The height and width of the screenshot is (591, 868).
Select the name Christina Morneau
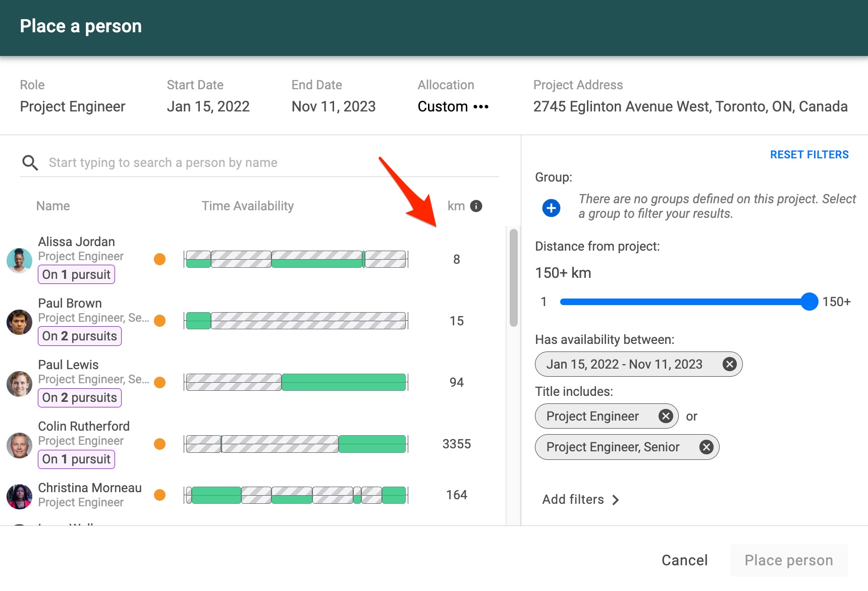[90, 488]
